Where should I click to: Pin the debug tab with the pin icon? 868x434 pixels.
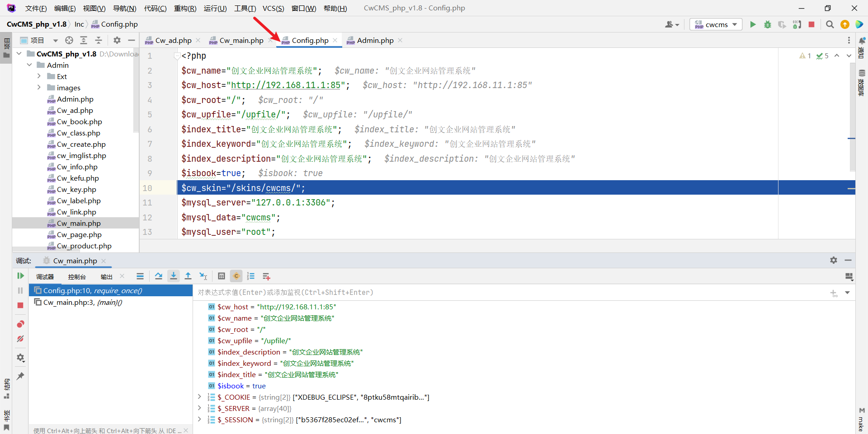[20, 376]
